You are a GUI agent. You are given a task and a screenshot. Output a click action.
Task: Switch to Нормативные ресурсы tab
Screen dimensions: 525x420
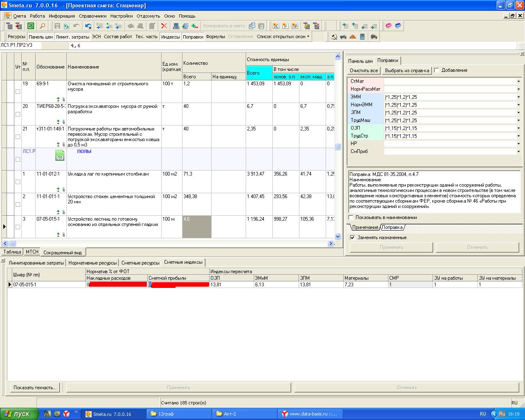pos(92,263)
